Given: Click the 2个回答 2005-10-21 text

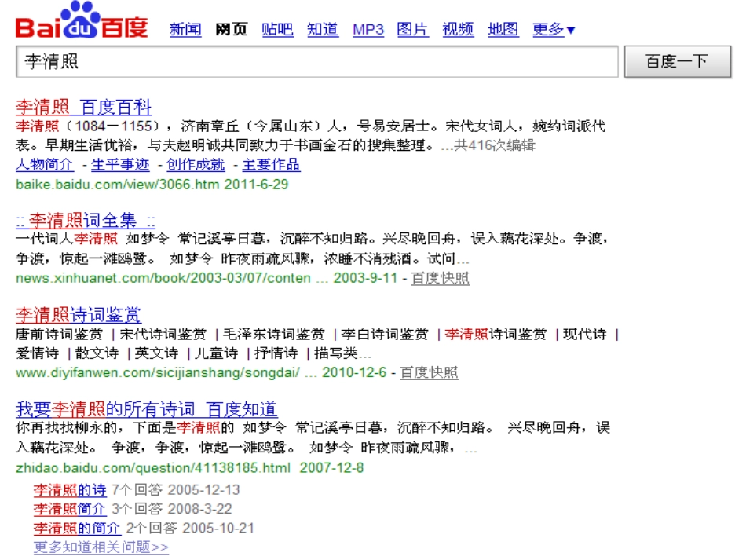Looking at the screenshot, I should [190, 528].
